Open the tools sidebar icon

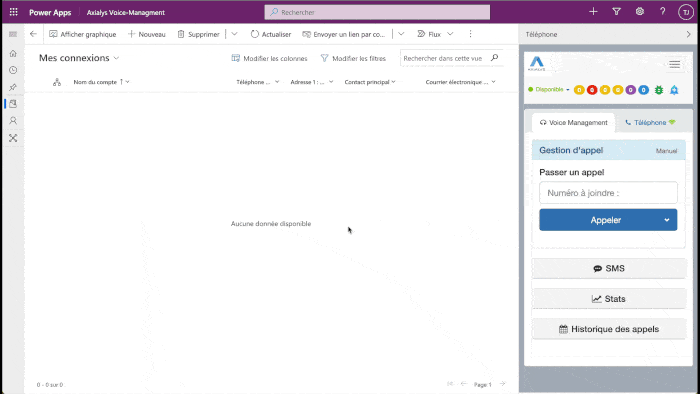click(x=13, y=138)
